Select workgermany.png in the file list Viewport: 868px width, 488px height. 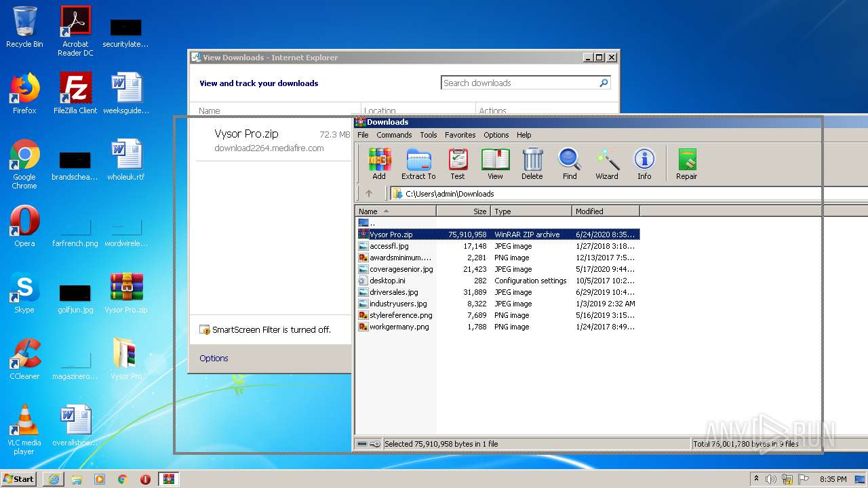click(498, 327)
